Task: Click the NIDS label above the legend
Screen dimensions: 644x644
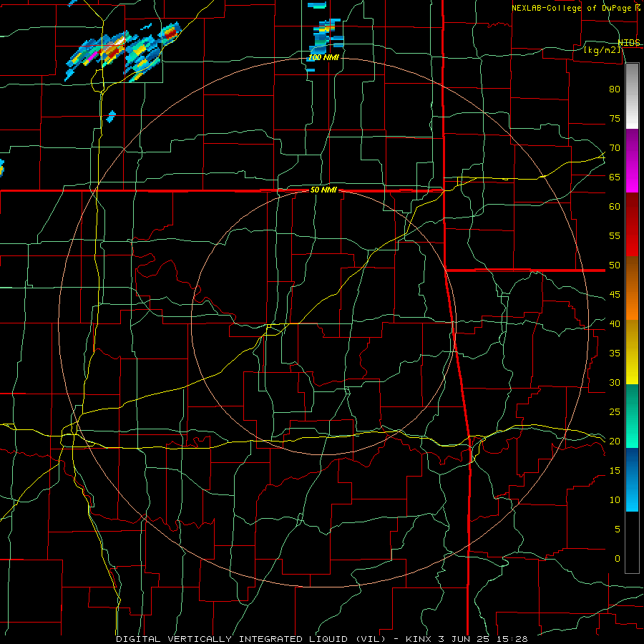Action: click(x=629, y=42)
